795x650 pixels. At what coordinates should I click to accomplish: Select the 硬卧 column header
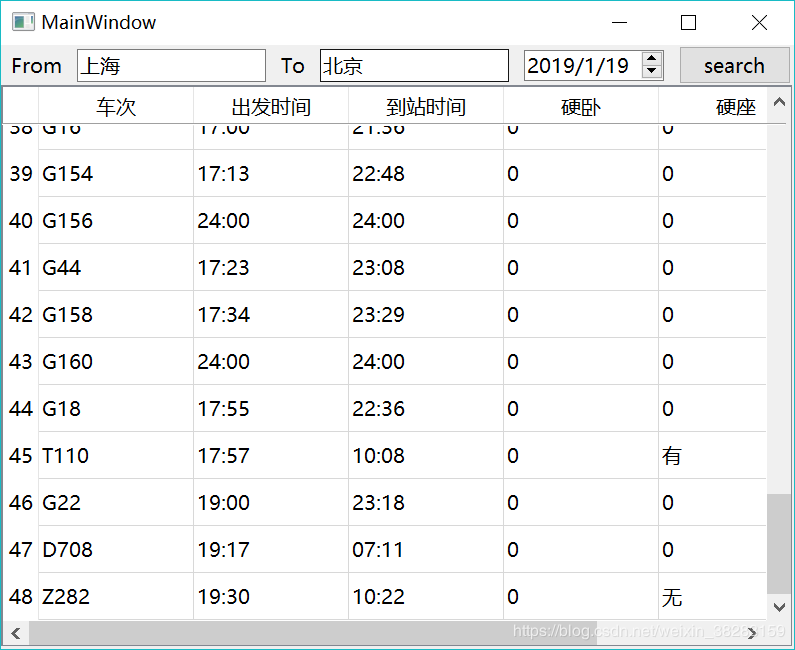[581, 107]
